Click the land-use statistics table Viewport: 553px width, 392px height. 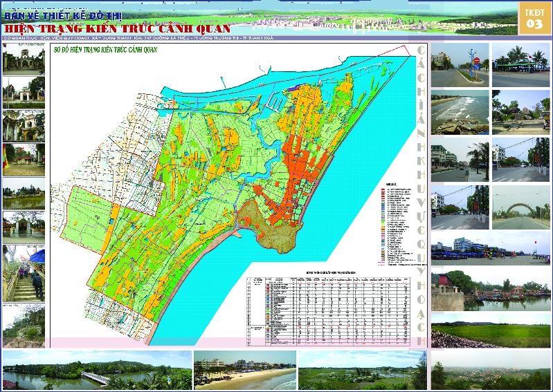[x=329, y=309]
